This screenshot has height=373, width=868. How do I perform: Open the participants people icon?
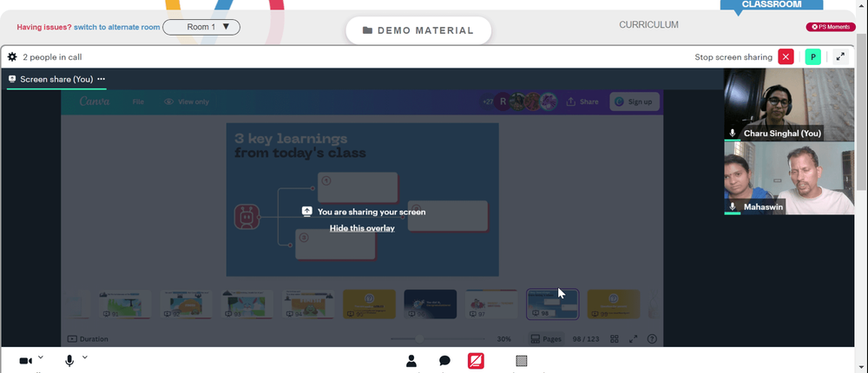(x=411, y=361)
